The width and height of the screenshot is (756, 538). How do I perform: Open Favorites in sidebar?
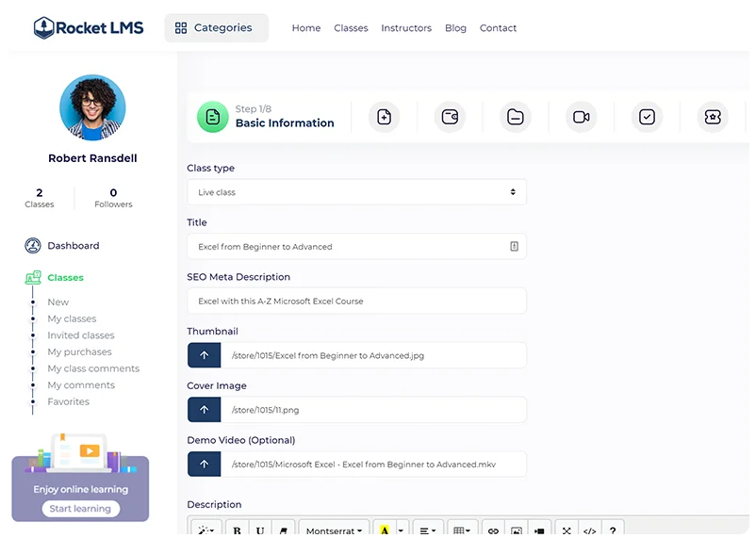[69, 401]
